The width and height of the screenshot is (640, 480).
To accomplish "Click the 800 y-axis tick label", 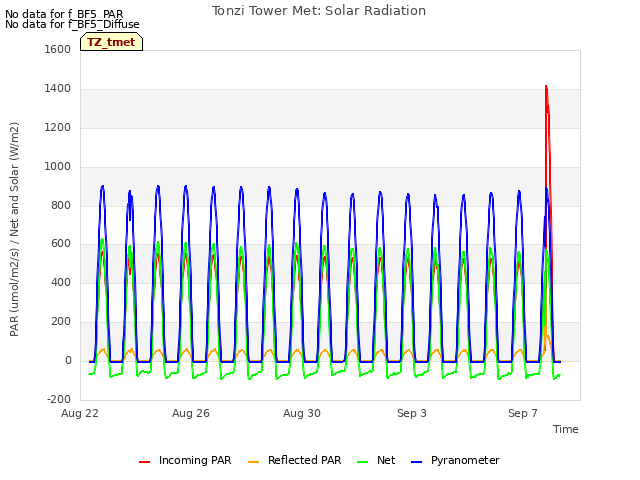I will tap(61, 205).
